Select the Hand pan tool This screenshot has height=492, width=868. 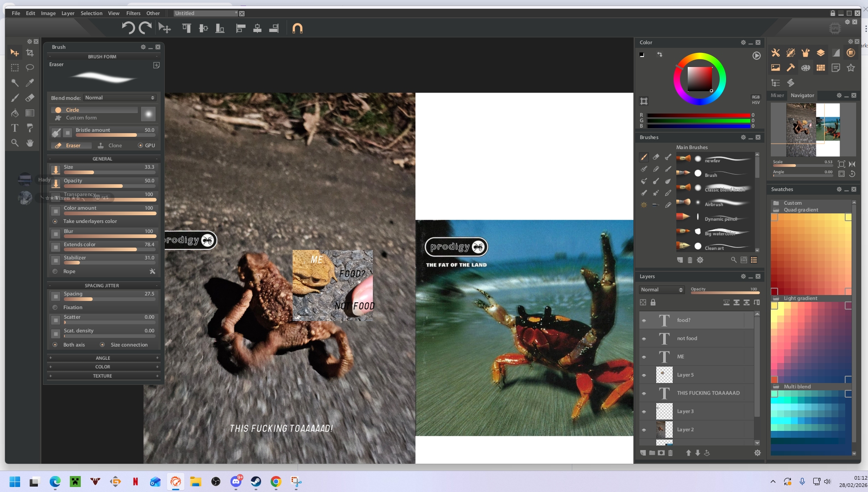click(x=30, y=143)
